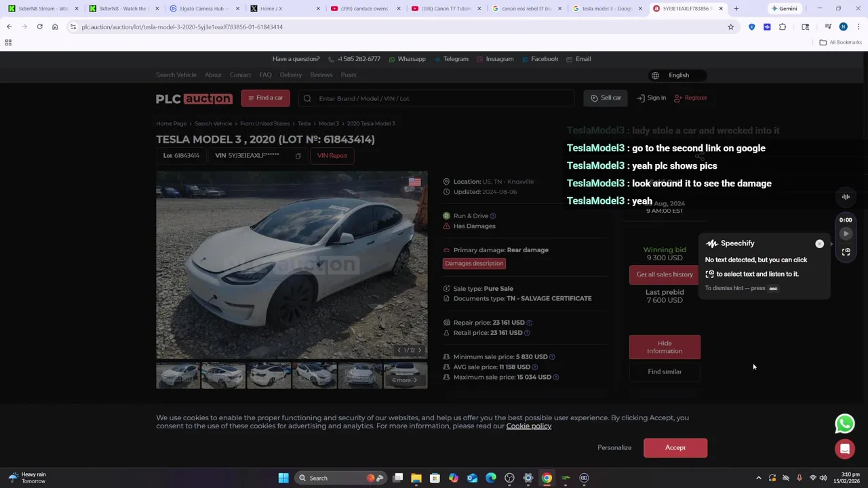Call the +1 585 282-6777 number link
868x488 pixels.
pyautogui.click(x=354, y=59)
